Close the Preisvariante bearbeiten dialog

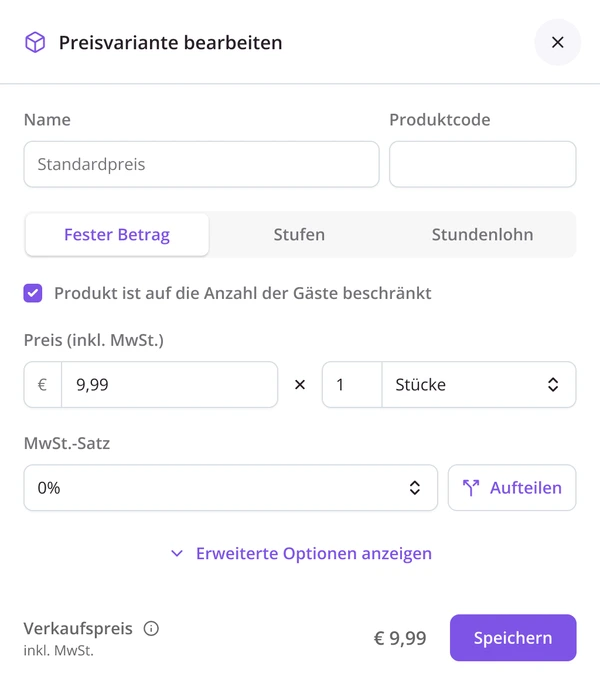tap(558, 42)
